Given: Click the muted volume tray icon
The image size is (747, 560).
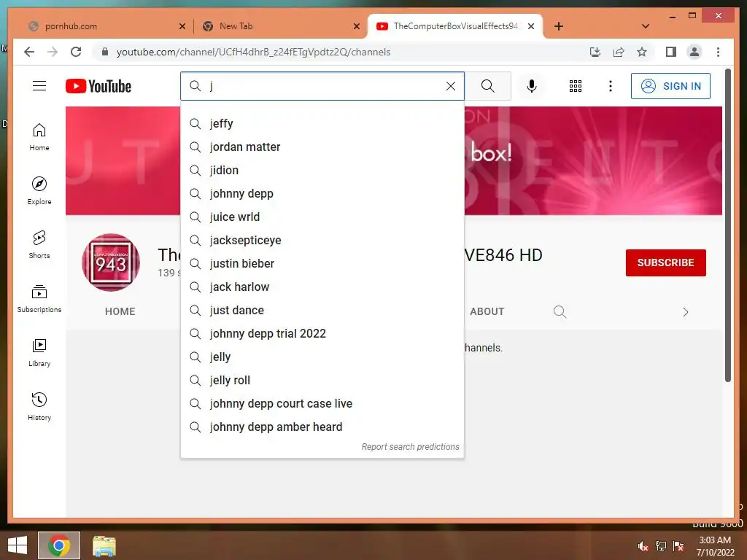Looking at the screenshot, I should pos(643,546).
